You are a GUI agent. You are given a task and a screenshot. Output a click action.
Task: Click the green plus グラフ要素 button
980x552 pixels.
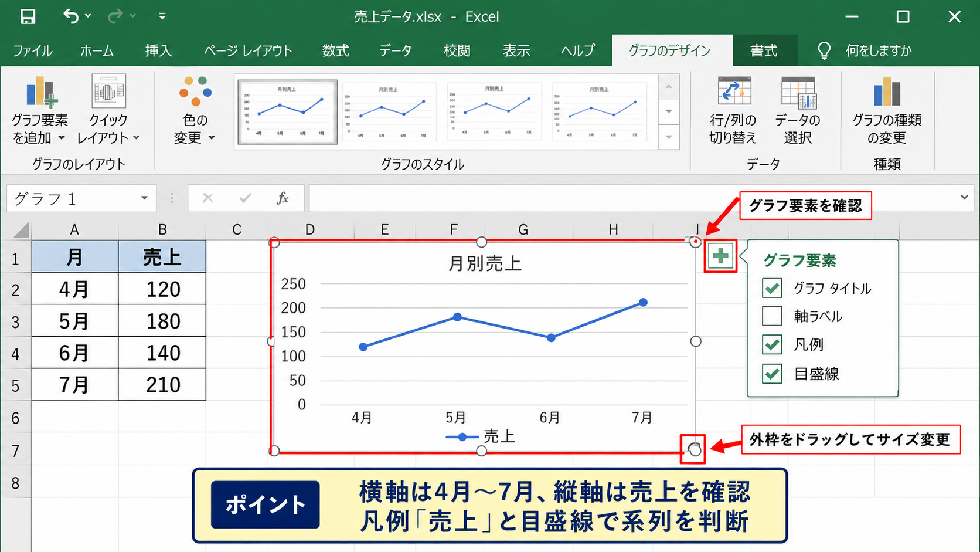720,256
